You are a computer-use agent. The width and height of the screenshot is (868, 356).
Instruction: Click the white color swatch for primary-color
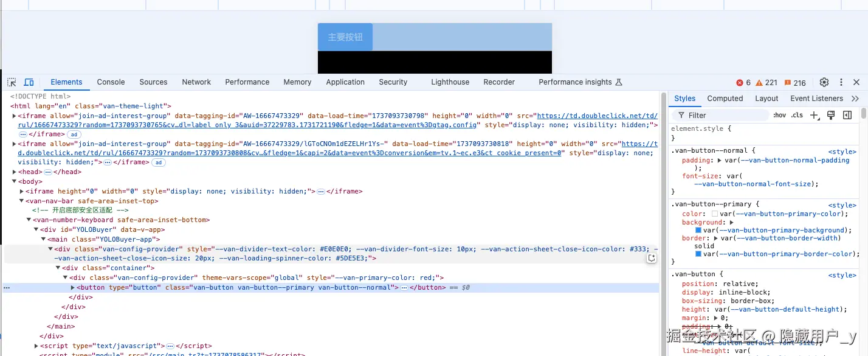click(x=715, y=214)
